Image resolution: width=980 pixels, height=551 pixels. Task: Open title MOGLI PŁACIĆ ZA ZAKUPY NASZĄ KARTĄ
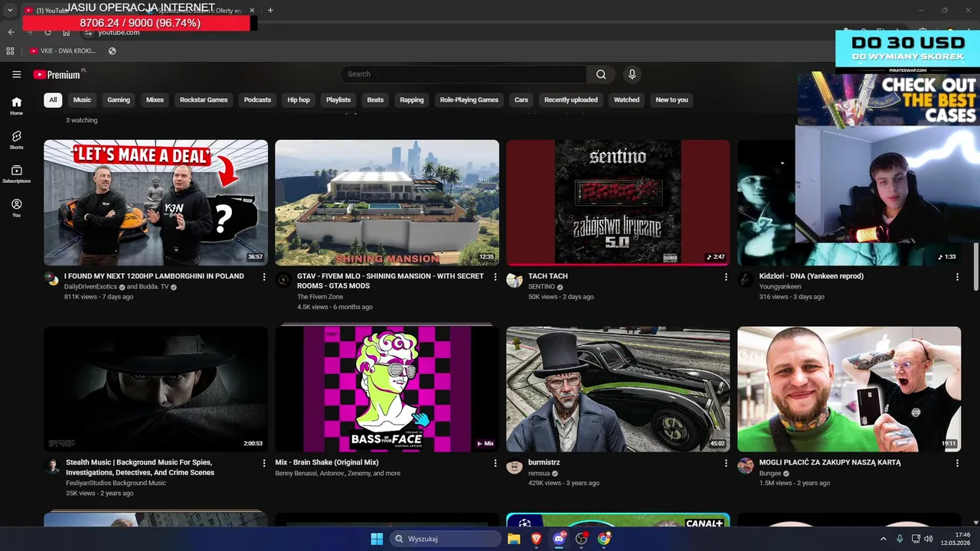[x=830, y=463]
